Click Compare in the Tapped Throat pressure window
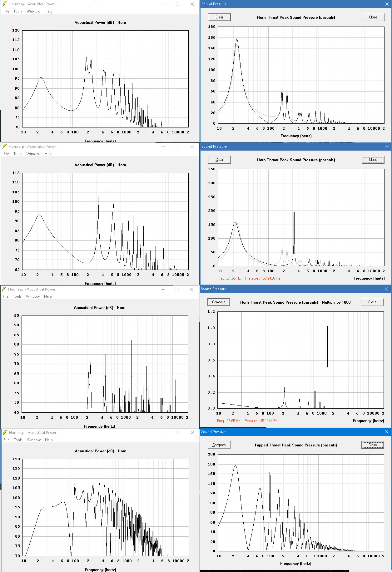The height and width of the screenshot is (572, 392). [x=219, y=445]
